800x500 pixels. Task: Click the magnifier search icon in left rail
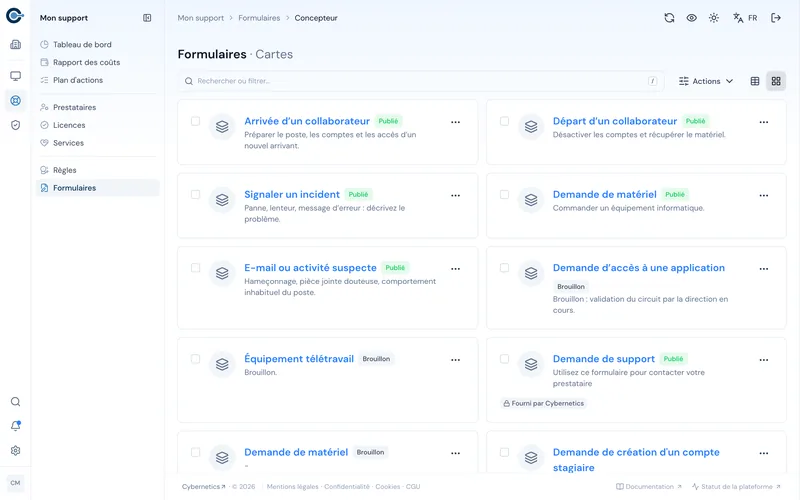click(x=15, y=402)
